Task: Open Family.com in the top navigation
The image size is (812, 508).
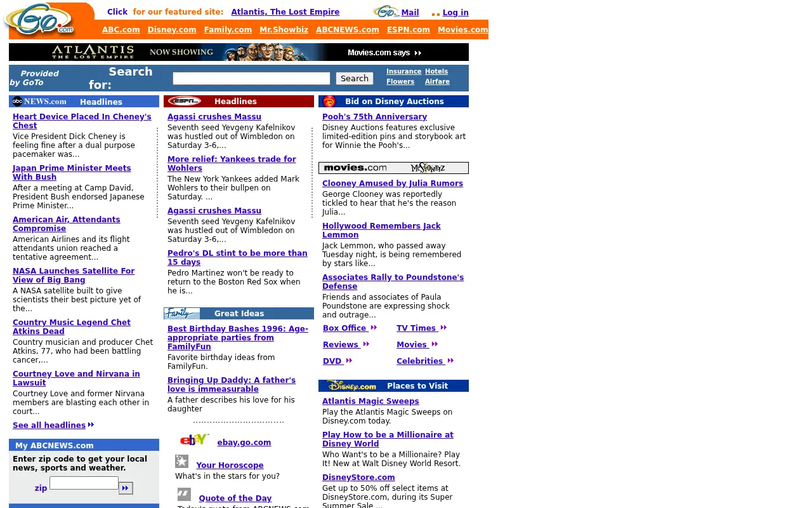Action: pos(228,30)
